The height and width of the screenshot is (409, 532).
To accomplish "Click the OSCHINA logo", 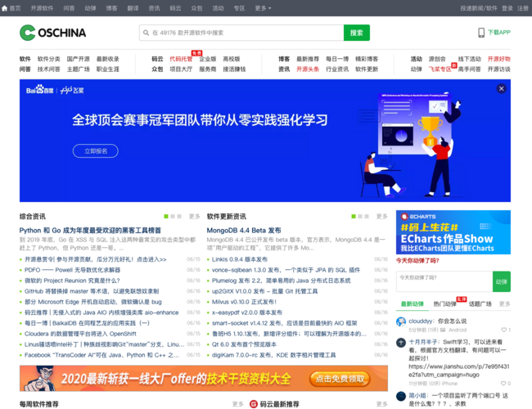I will point(52,33).
